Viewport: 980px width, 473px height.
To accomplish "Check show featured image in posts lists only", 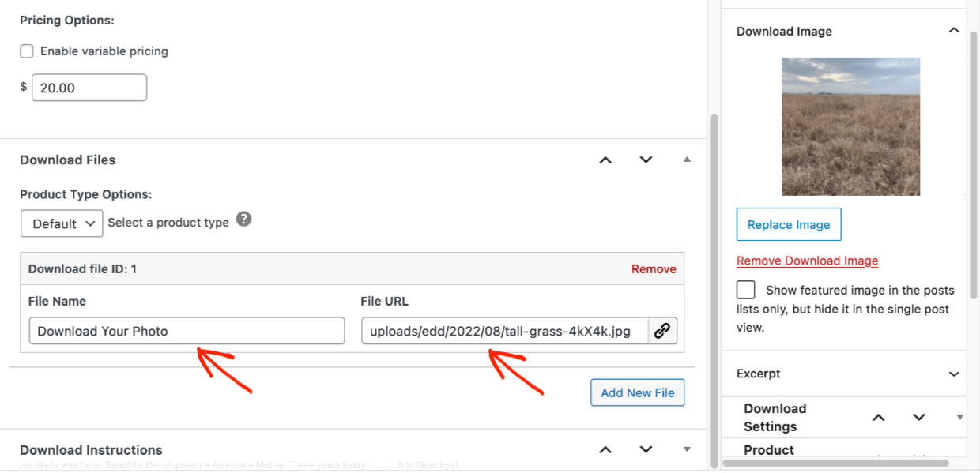I will (744, 289).
